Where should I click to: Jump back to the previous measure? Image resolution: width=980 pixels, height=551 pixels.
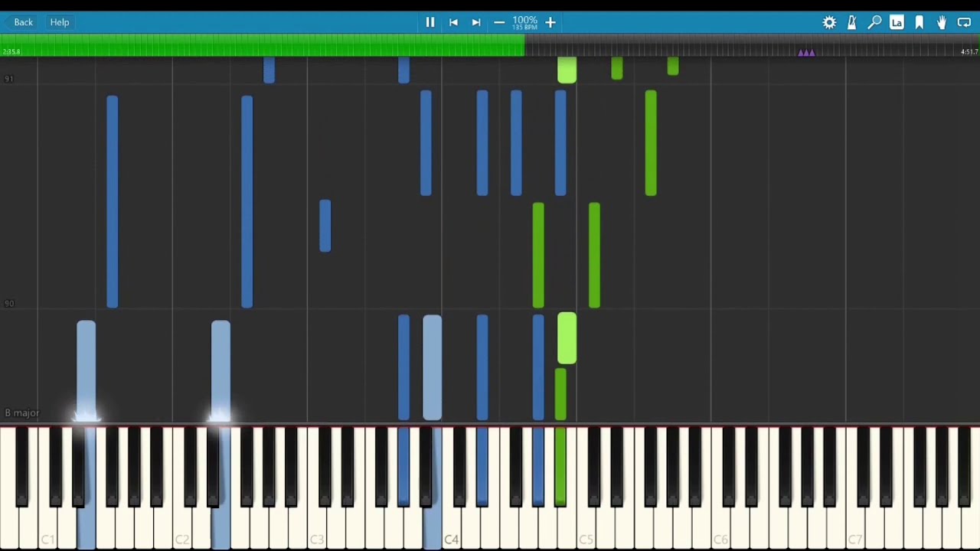pyautogui.click(x=453, y=22)
